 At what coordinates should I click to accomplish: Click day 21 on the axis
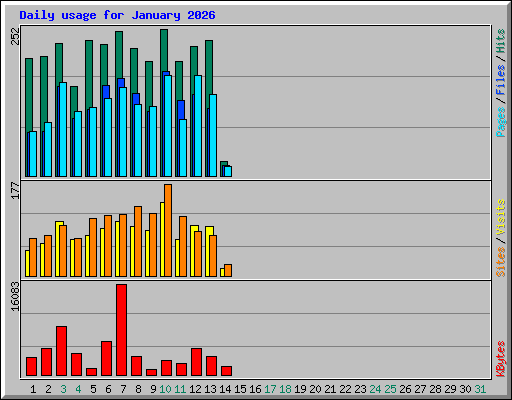tap(330, 389)
